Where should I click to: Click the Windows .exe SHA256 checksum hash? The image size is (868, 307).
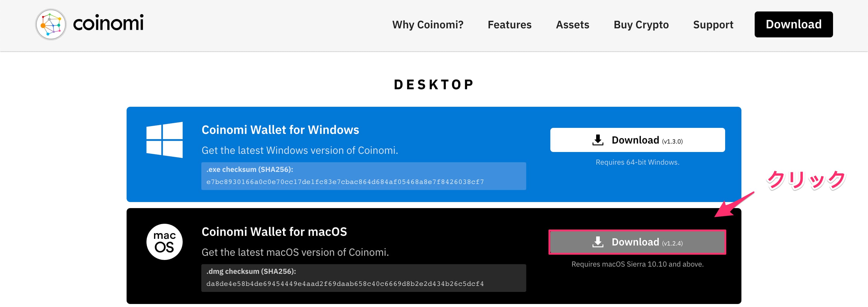[345, 182]
